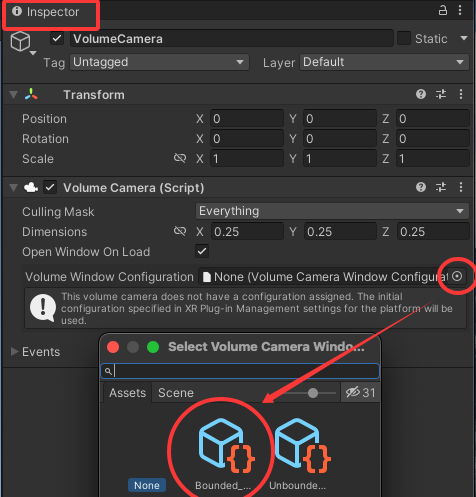This screenshot has height=497, width=476.
Task: Click Volume Camera script cloud icon
Action: coord(31,187)
